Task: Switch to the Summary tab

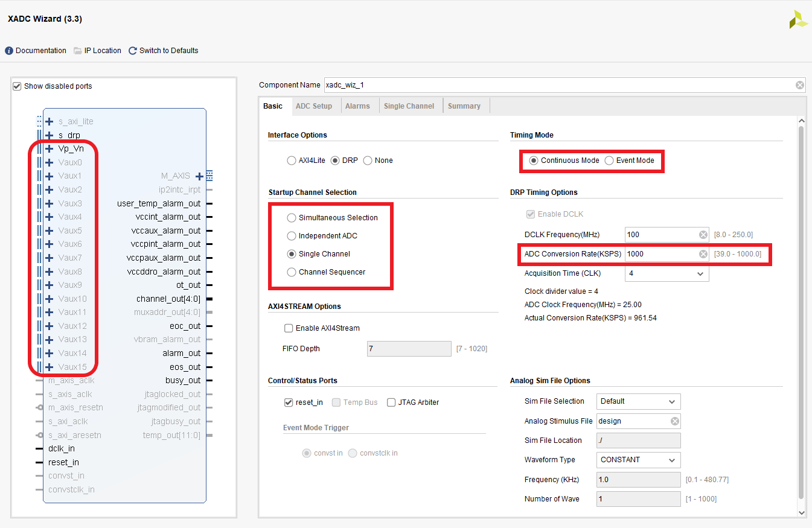Action: [464, 106]
